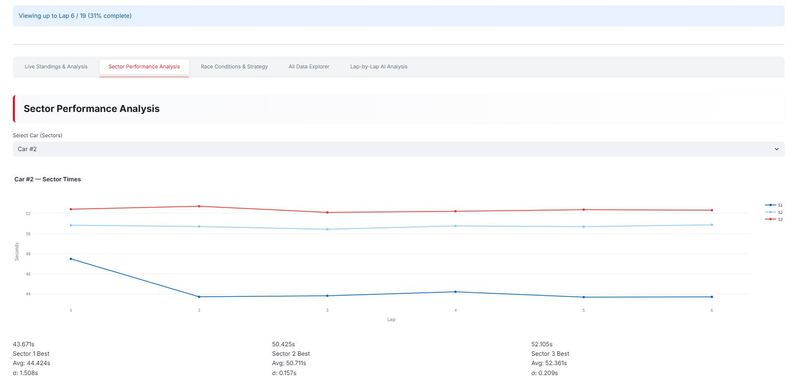Click the S3 data point at lap 6

[x=712, y=210]
